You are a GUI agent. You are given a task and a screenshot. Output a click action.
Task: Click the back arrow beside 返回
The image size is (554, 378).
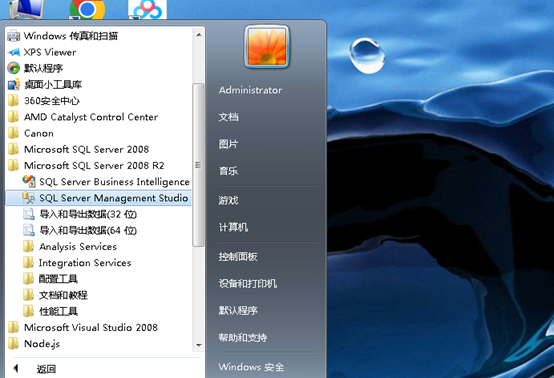coord(16,368)
